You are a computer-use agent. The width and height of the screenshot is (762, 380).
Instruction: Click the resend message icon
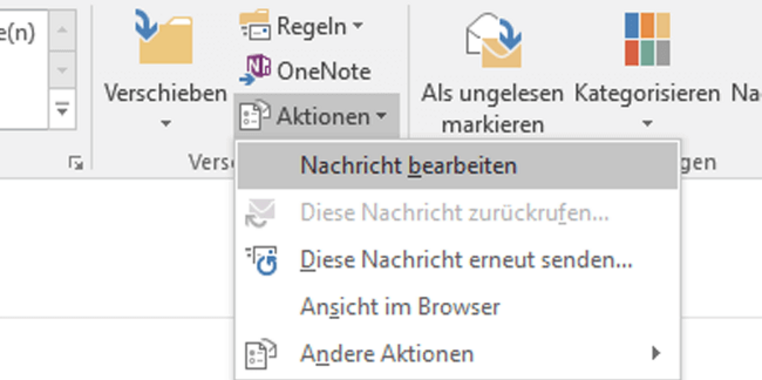click(261, 260)
